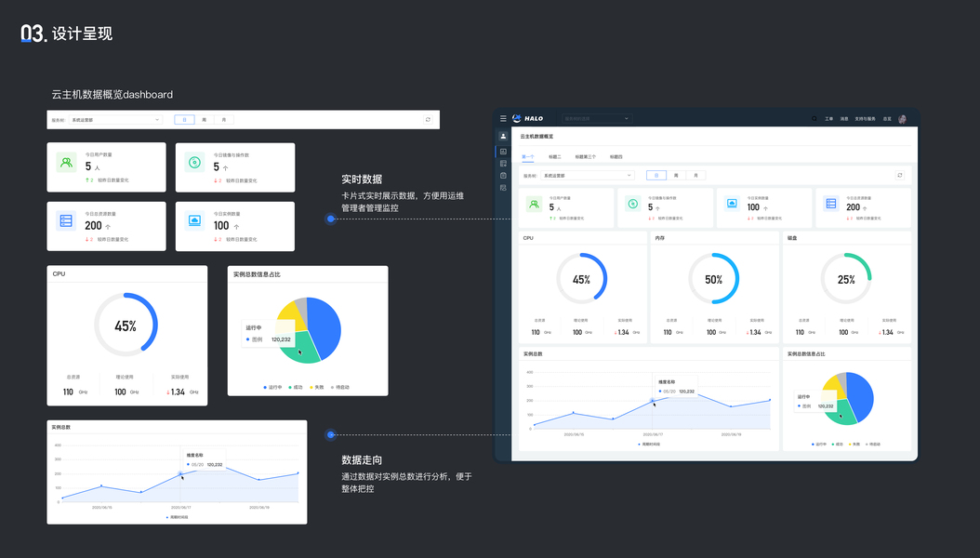Click the 2020/06/17 axis label in the left line chart
Viewport: 980px width, 558px height.
[180, 508]
